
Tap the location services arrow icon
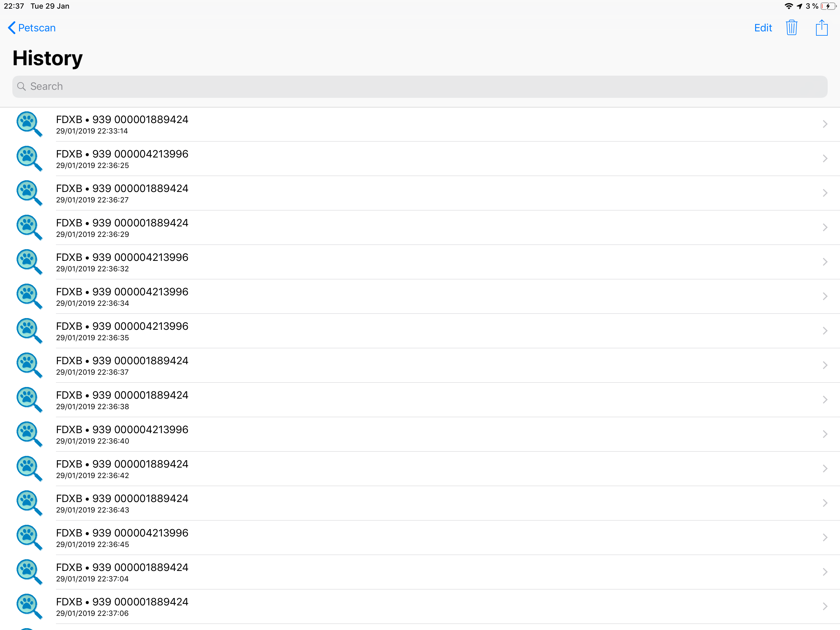(799, 6)
